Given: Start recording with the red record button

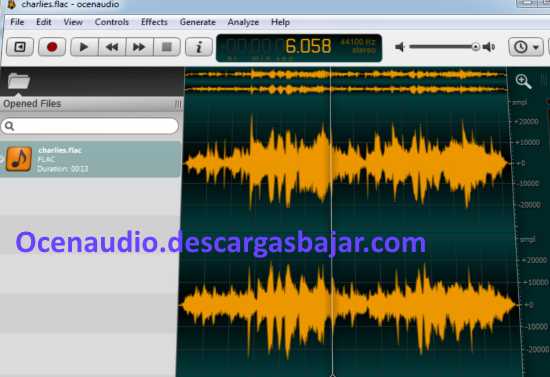Looking at the screenshot, I should point(52,47).
